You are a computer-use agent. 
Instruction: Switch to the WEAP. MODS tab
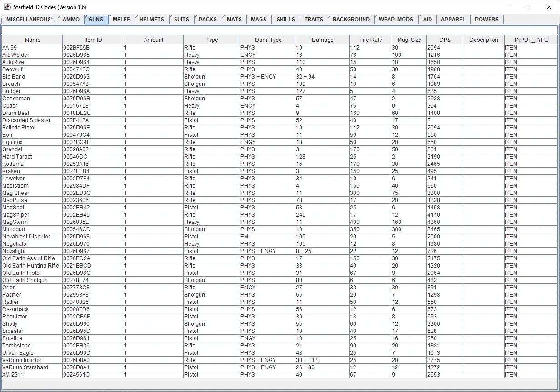pyautogui.click(x=396, y=20)
